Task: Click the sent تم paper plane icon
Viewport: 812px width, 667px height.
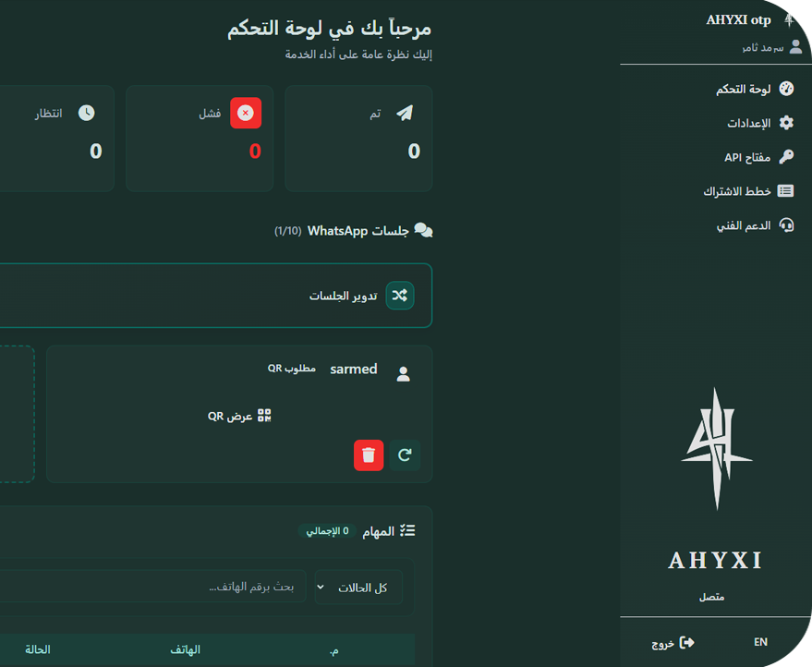Action: tap(405, 113)
